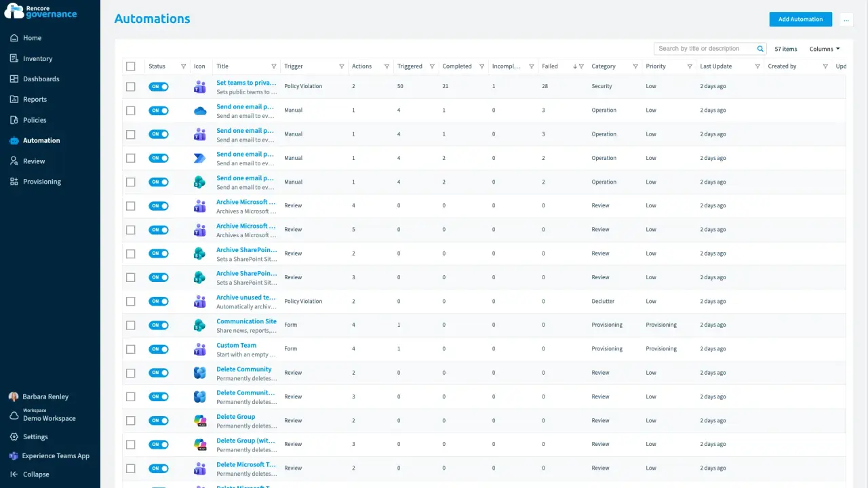This screenshot has width=868, height=488.
Task: Go to Policies in the sidebar
Action: tap(35, 120)
